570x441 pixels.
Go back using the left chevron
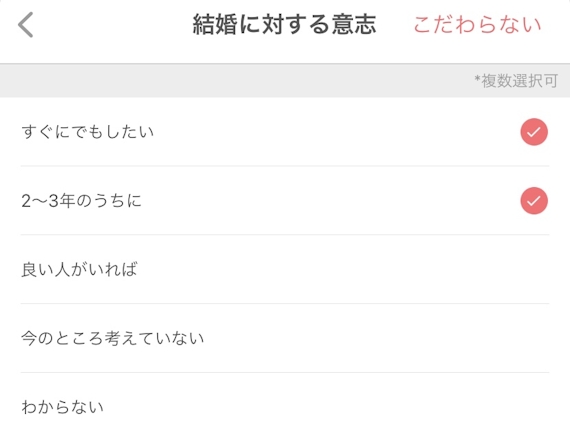26,25
